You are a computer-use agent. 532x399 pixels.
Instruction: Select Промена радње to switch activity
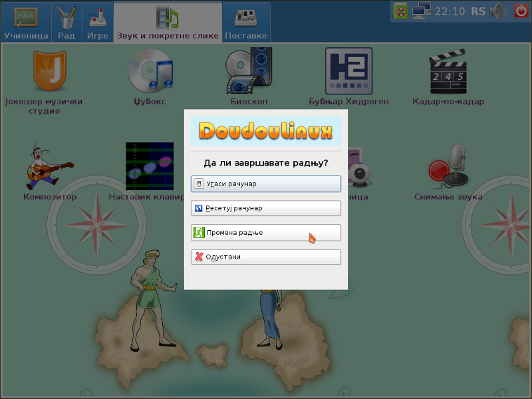(x=265, y=232)
